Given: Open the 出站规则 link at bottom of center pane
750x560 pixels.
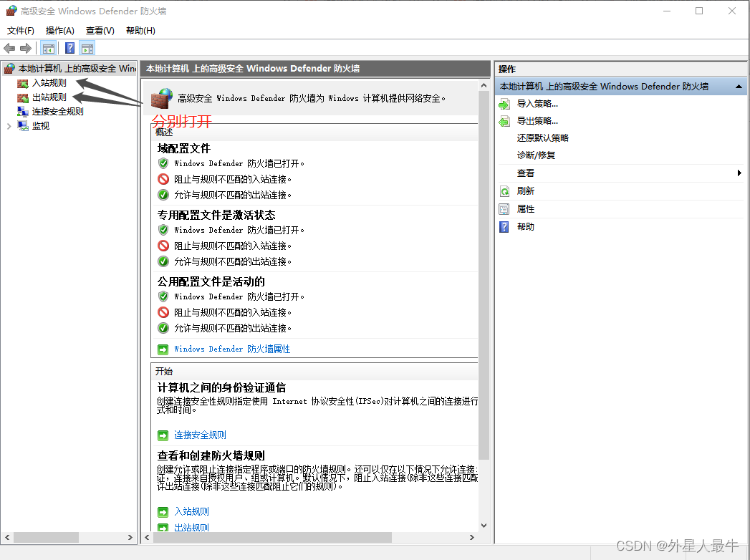Looking at the screenshot, I should pyautogui.click(x=191, y=528).
